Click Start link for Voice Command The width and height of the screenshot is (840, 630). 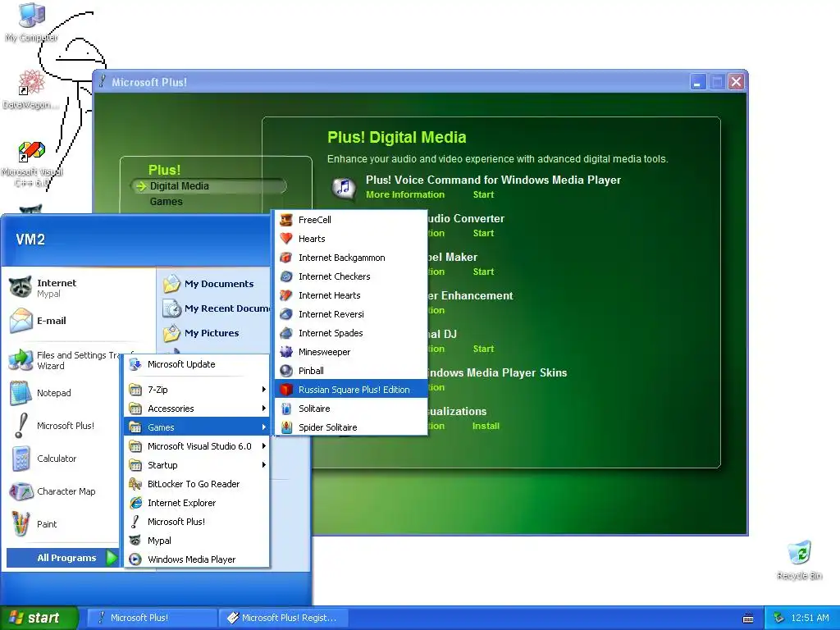tap(483, 194)
